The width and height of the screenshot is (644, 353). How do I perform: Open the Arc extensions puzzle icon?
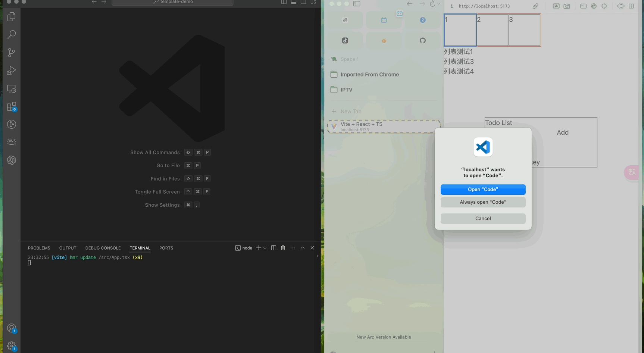[x=620, y=6]
